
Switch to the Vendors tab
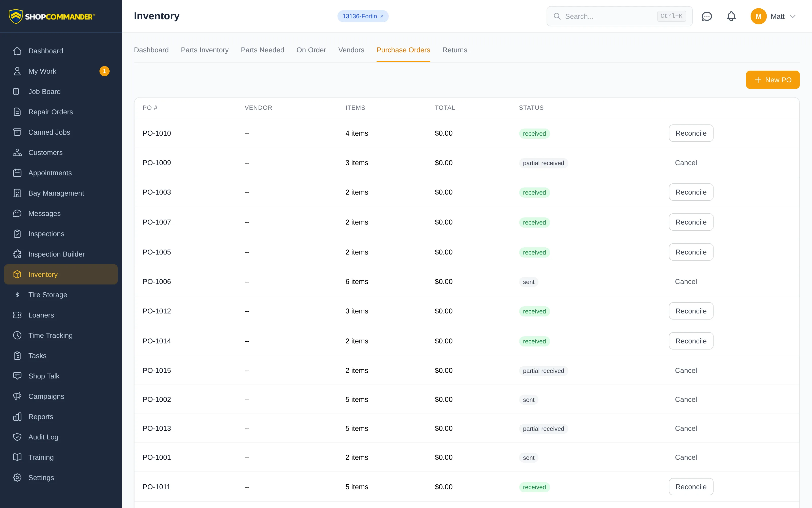point(351,50)
